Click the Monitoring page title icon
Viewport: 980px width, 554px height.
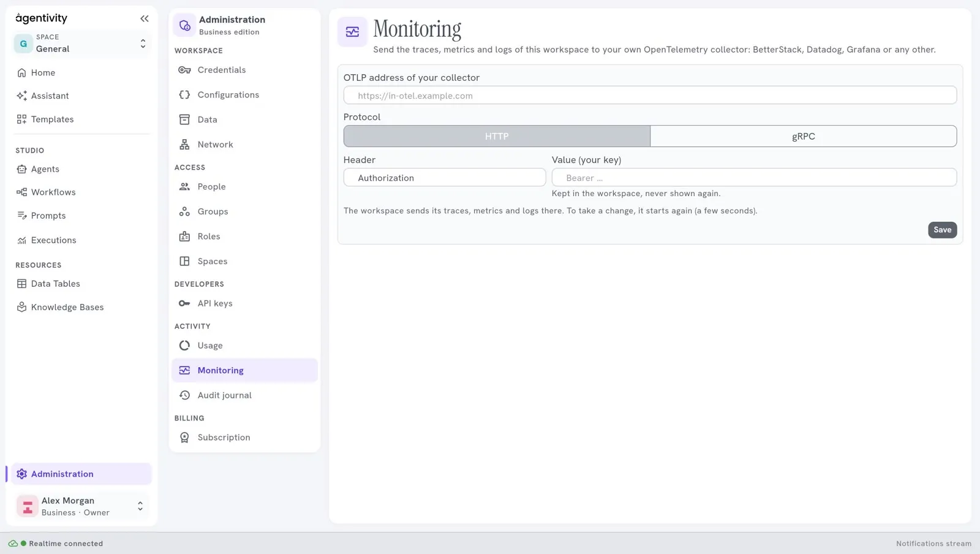(x=352, y=32)
